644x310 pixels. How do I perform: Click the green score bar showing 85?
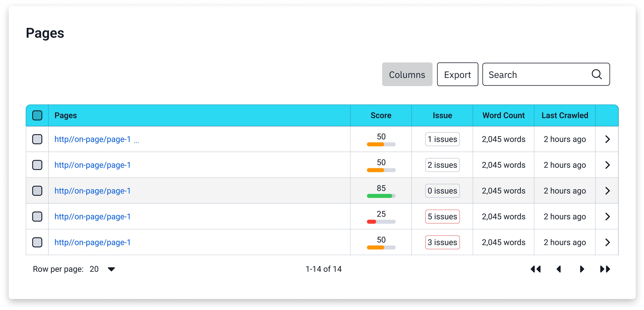click(x=379, y=196)
